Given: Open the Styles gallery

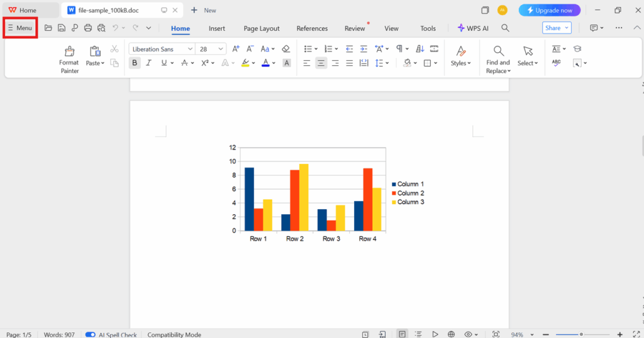Looking at the screenshot, I should click(460, 56).
